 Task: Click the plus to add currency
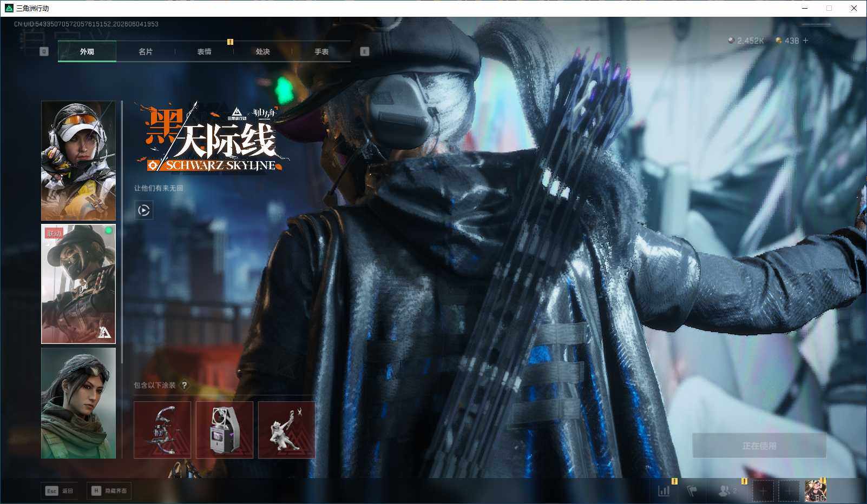pyautogui.click(x=806, y=41)
